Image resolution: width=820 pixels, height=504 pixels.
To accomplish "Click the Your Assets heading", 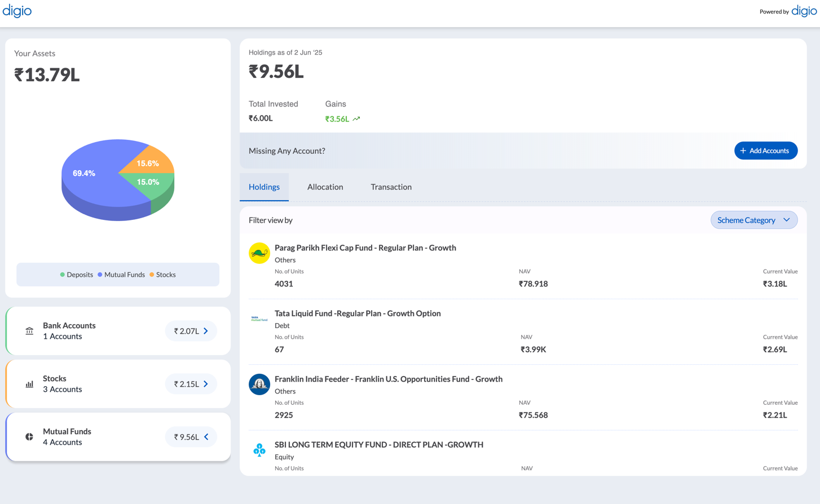I will (34, 53).
